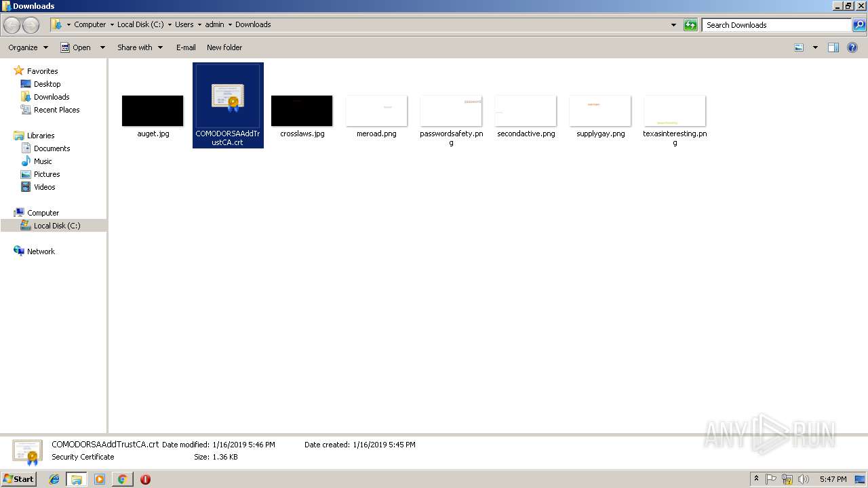The height and width of the screenshot is (488, 868).
Task: Show the preview pane
Action: (x=833, y=47)
